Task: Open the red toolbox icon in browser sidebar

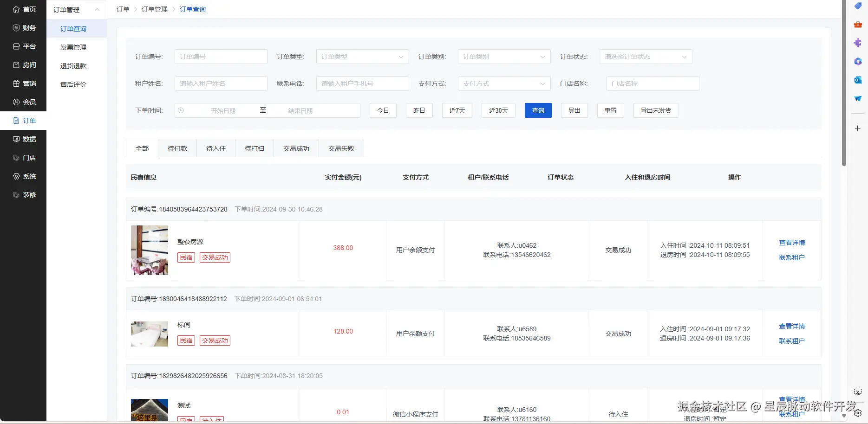Action: click(x=858, y=25)
